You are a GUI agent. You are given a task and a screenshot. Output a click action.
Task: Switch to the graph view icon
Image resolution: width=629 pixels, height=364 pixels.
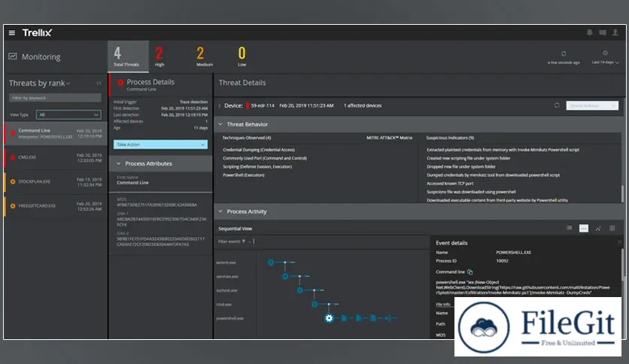pos(598,229)
